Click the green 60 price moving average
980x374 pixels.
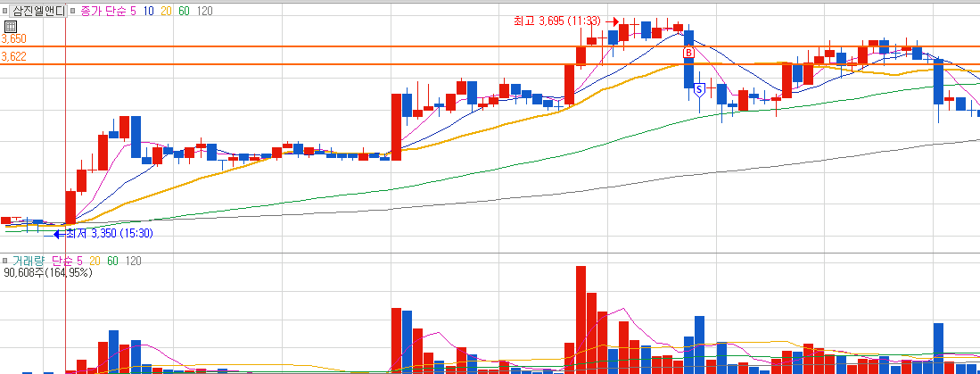point(185,12)
